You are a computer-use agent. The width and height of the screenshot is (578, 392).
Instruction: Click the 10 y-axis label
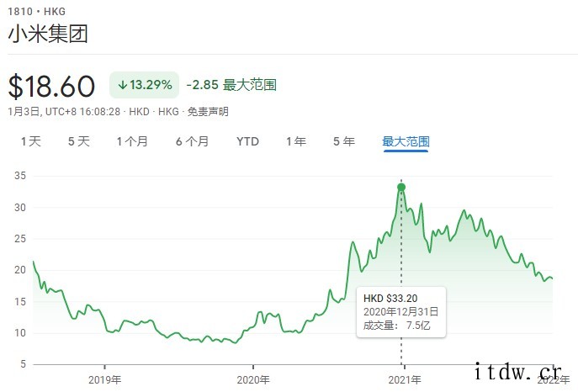[x=20, y=333]
